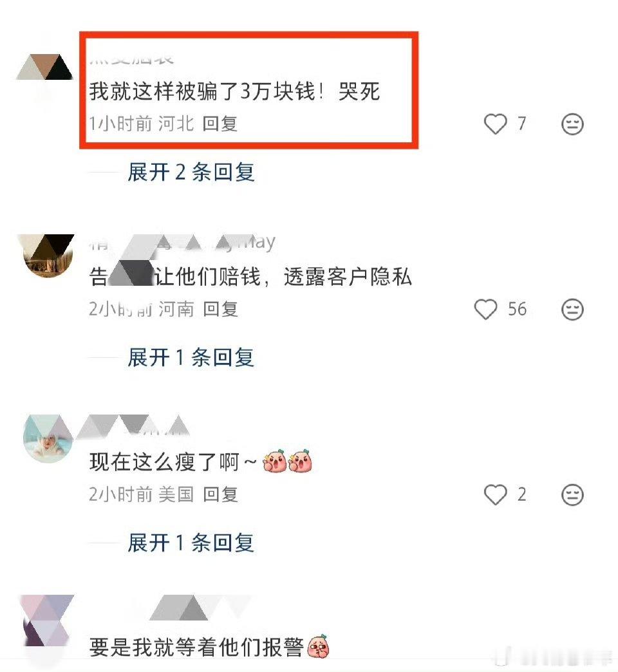This screenshot has width=618, height=672.
Task: Select the comment 要是我就等着他们报警
Action: coord(196,647)
